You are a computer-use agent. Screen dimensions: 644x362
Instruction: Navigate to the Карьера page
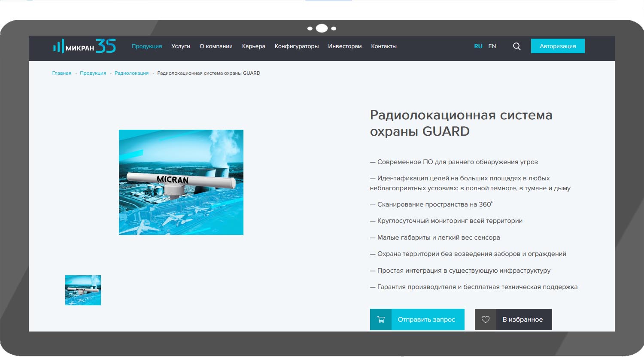pyautogui.click(x=253, y=46)
